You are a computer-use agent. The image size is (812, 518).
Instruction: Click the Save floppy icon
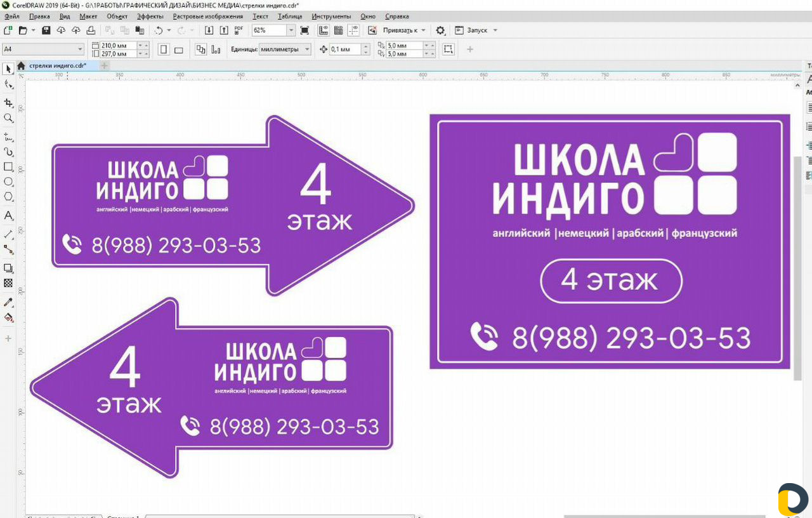(x=46, y=30)
